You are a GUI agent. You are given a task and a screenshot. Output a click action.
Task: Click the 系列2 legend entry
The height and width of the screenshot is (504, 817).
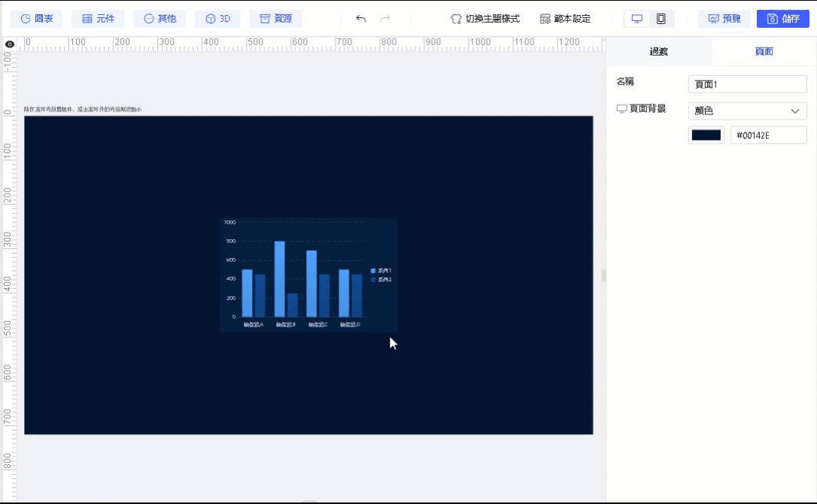tap(381, 280)
